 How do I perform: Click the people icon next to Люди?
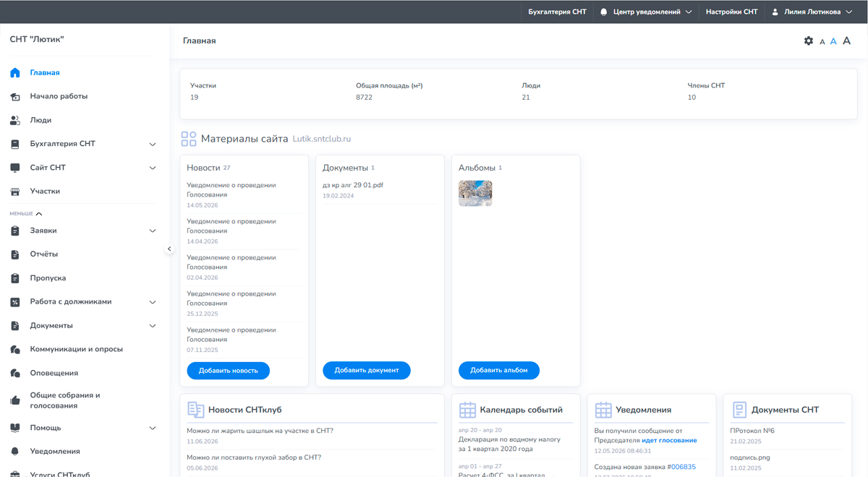(x=15, y=121)
